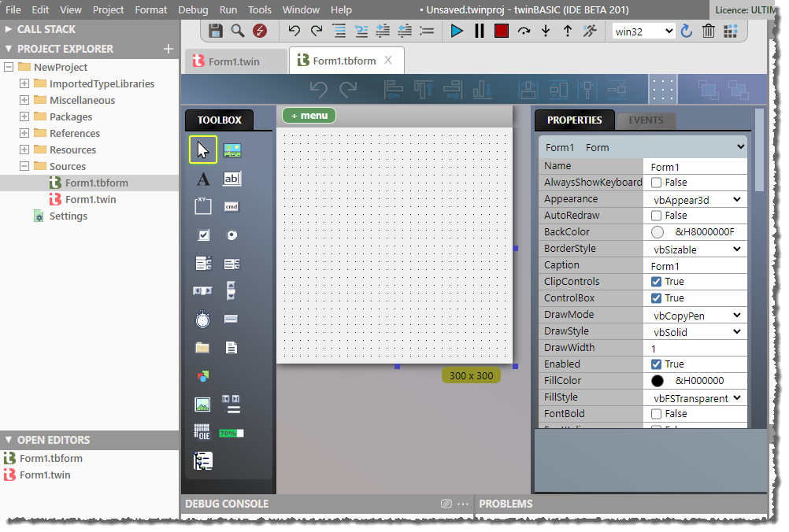789x532 pixels.
Task: Open the Debug menu
Action: (193, 10)
